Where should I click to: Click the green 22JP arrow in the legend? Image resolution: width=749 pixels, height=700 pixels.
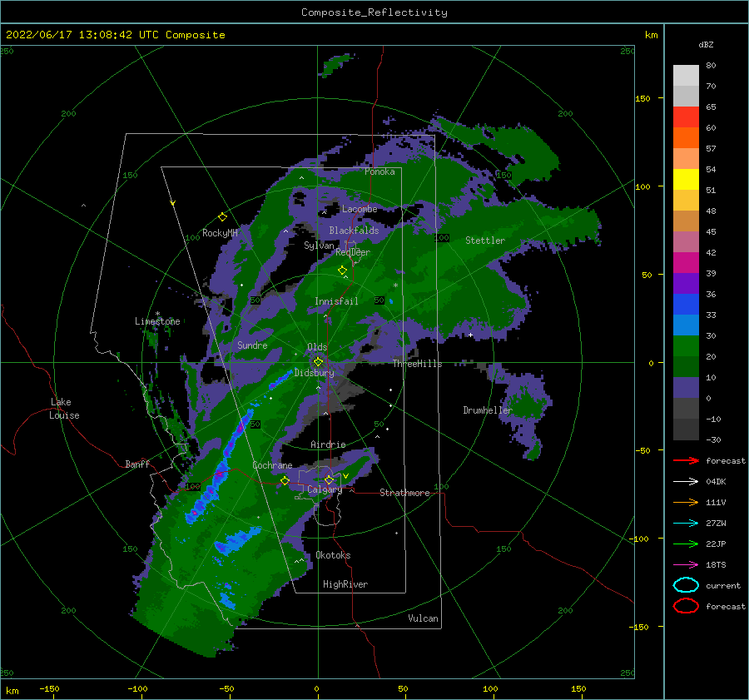pyautogui.click(x=686, y=544)
